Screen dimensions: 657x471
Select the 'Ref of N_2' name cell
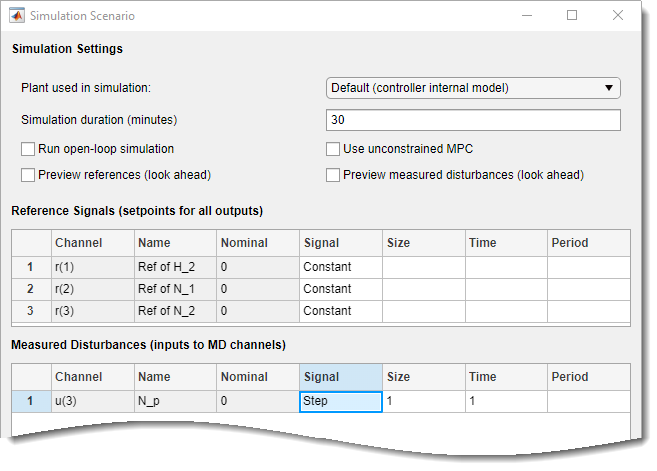(176, 311)
